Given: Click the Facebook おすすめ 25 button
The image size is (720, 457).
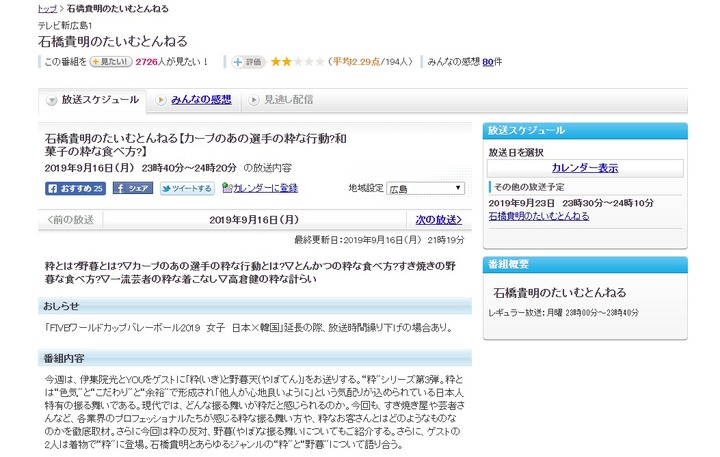Looking at the screenshot, I should coord(75,188).
